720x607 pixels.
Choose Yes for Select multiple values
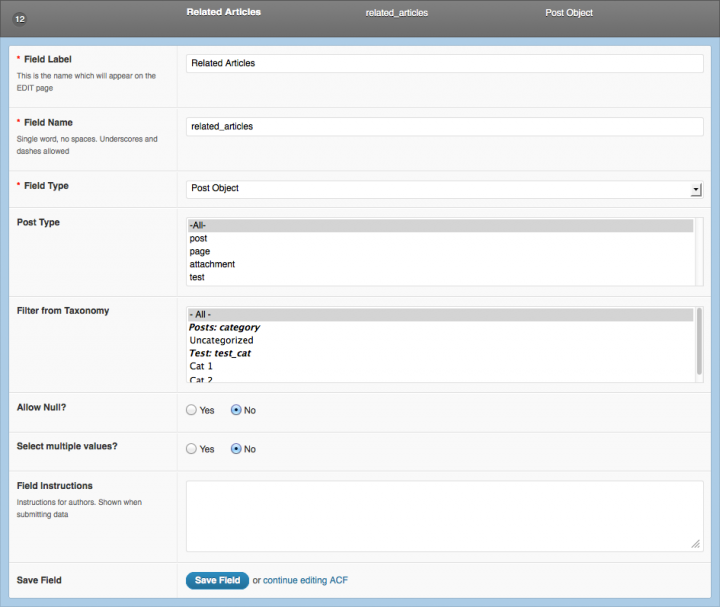pos(191,449)
